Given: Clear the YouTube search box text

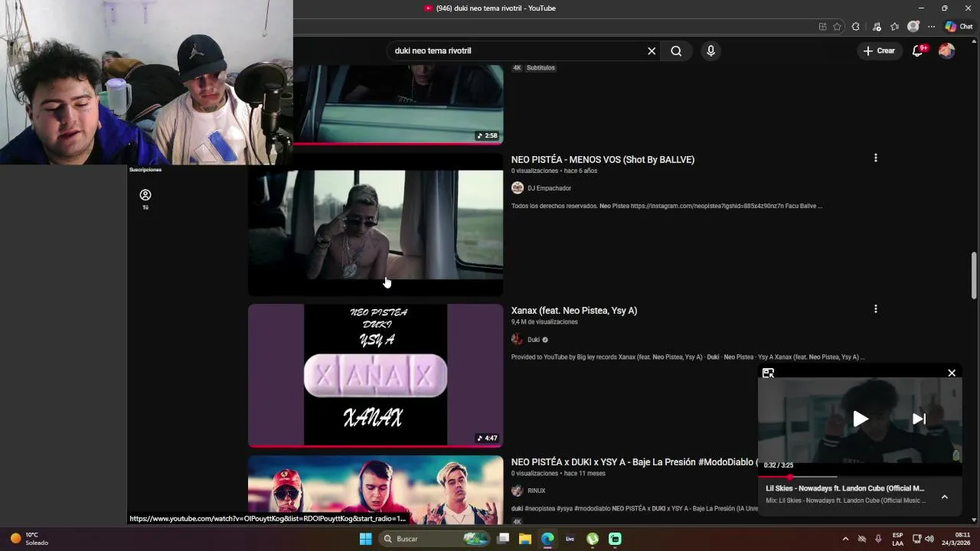Looking at the screenshot, I should tap(652, 51).
